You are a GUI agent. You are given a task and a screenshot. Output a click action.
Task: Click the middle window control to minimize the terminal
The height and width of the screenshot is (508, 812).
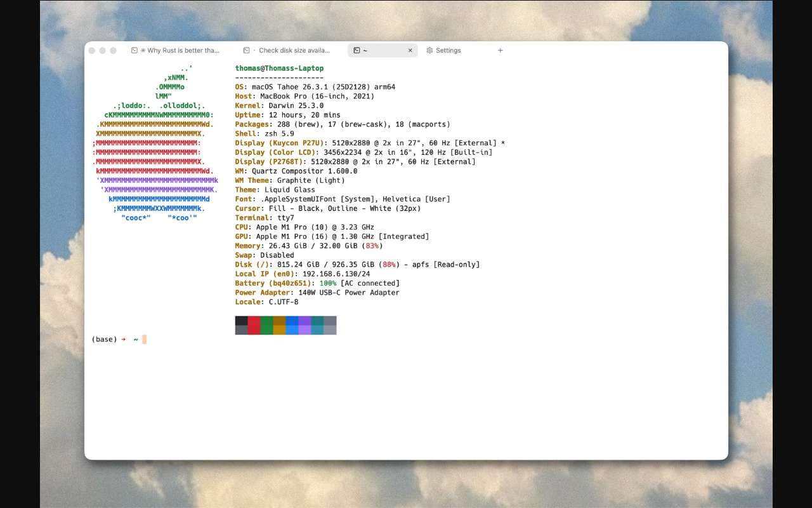click(103, 50)
